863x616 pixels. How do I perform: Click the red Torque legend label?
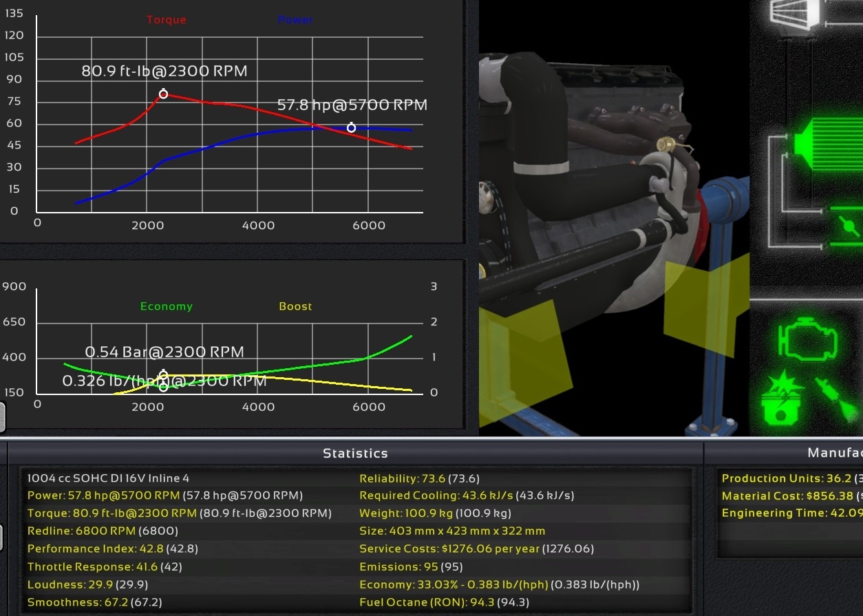pos(166,20)
